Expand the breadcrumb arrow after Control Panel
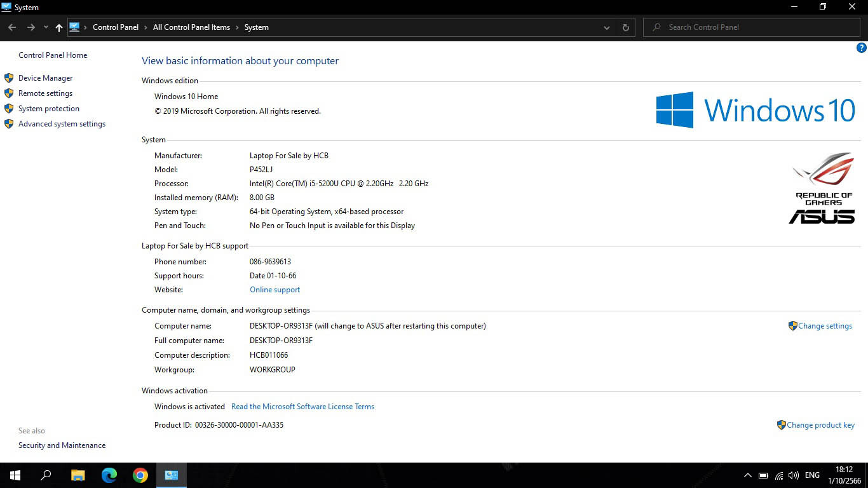The height and width of the screenshot is (488, 868). click(146, 27)
